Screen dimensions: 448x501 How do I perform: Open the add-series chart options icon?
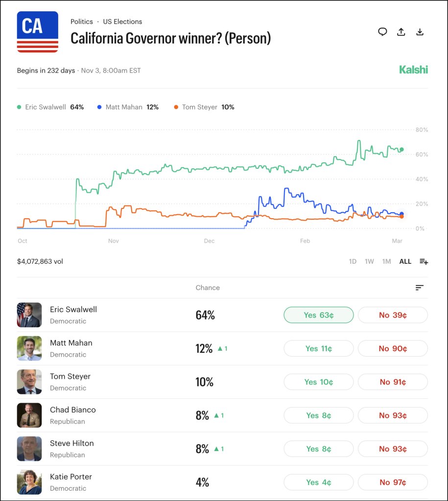point(424,261)
